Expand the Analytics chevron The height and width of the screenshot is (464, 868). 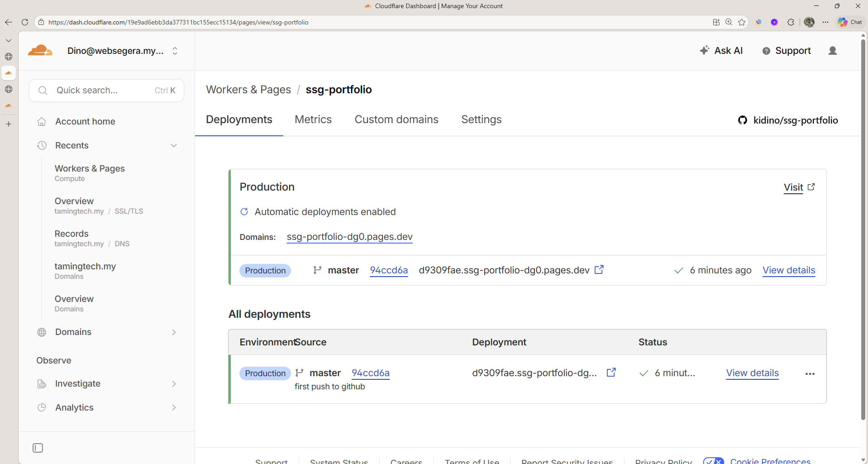point(174,407)
